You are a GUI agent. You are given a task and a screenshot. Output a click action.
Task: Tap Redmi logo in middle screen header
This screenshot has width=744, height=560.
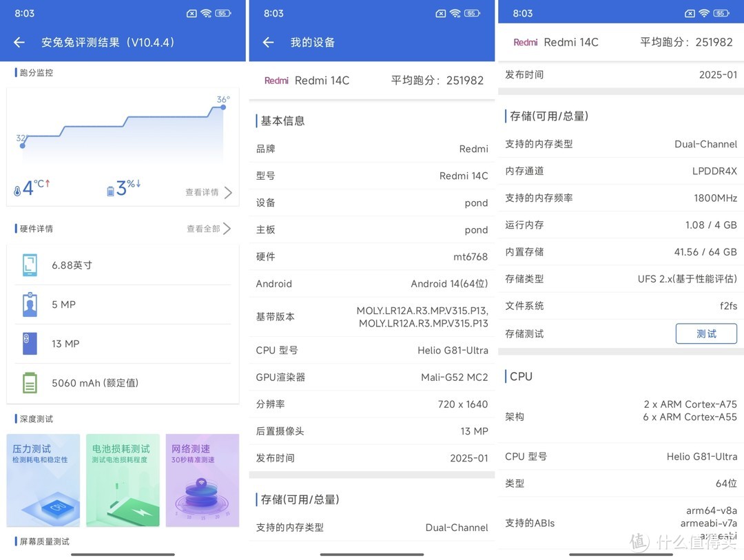coord(276,81)
